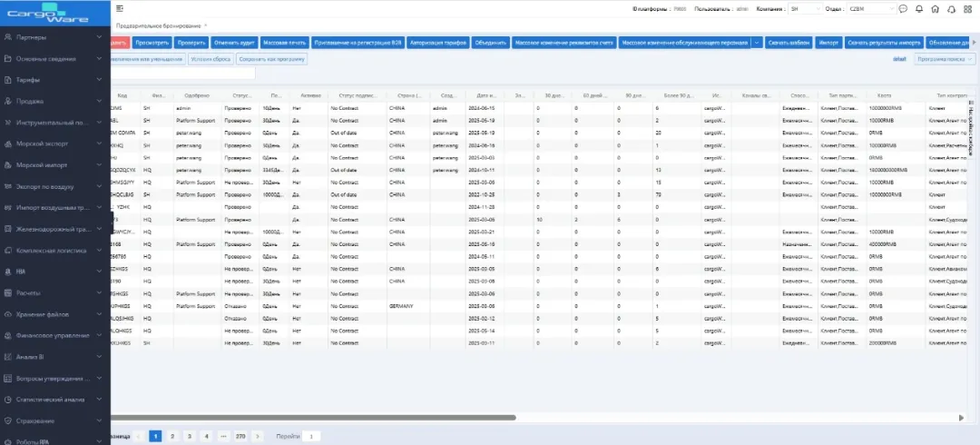Click the Страхование shield icon

click(x=8, y=420)
